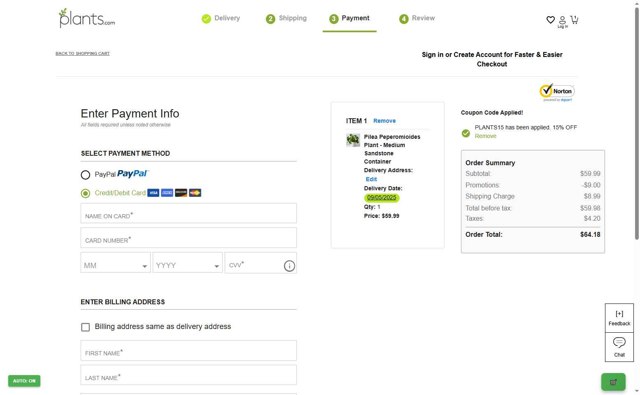The width and height of the screenshot is (640, 395).
Task: Toggle the AUTO: ON button
Action: [24, 381]
